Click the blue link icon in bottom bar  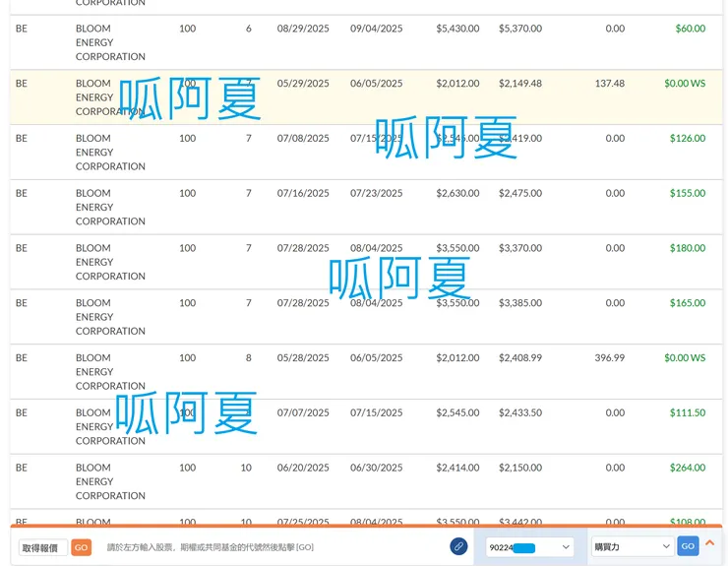coord(458,546)
